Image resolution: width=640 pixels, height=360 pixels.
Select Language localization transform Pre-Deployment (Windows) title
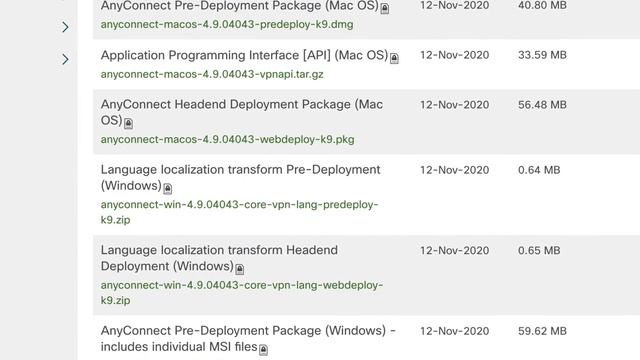coord(240,178)
